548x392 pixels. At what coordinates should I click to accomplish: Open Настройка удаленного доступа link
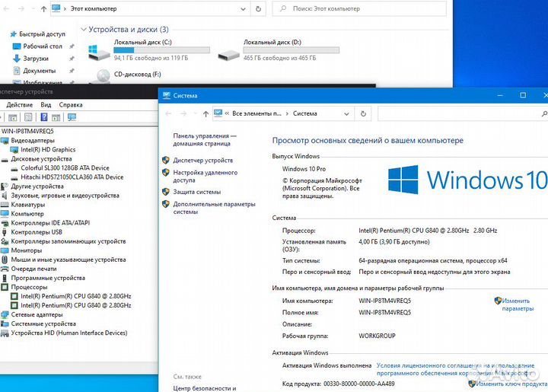[x=205, y=177]
